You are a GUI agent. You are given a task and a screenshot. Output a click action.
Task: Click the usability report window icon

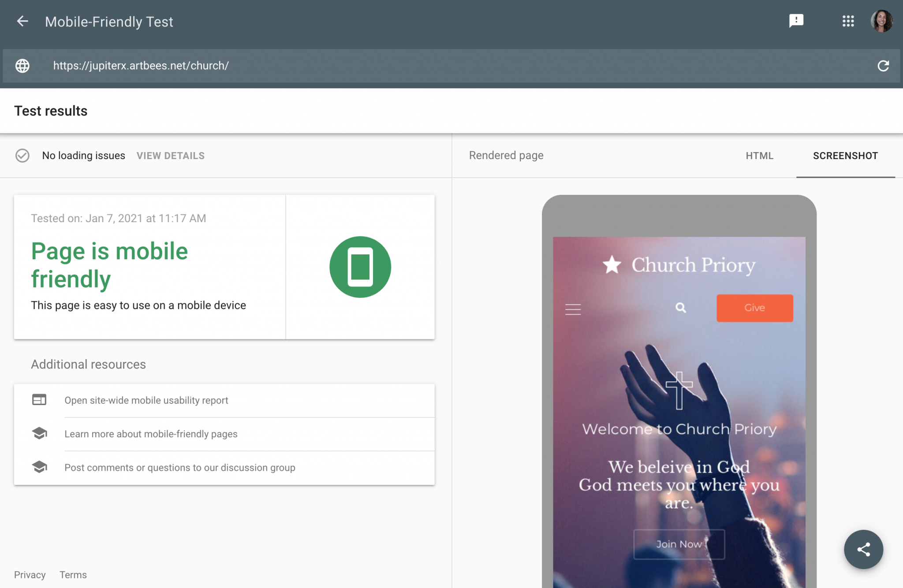coord(39,400)
